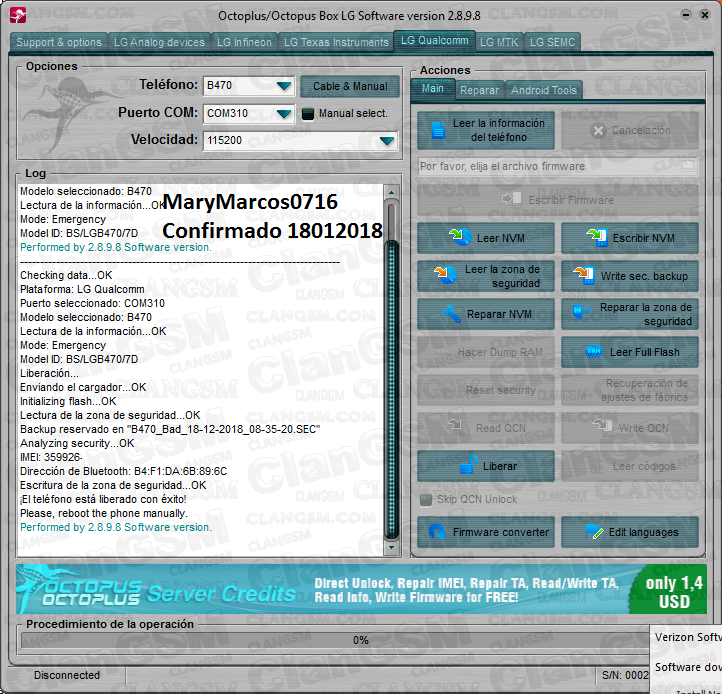Image resolution: width=722 pixels, height=694 pixels.
Task: Click the document icon on Leer la información
Action: click(438, 130)
